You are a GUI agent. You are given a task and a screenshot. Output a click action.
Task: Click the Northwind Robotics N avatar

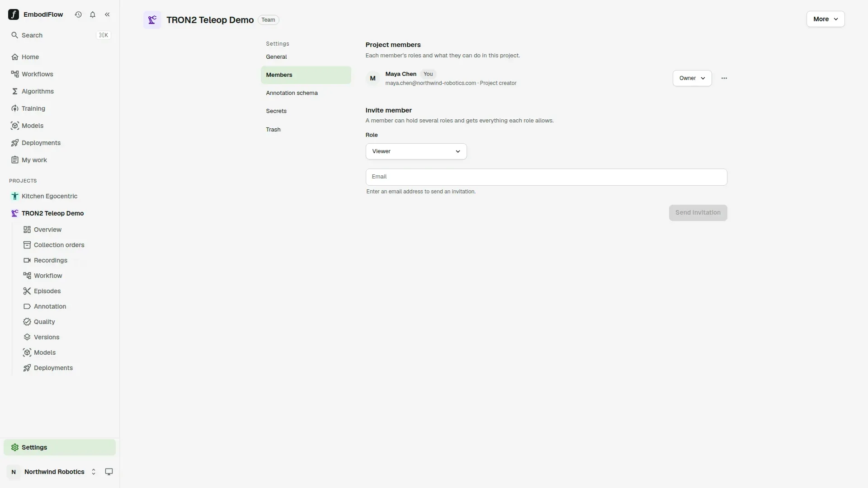pyautogui.click(x=14, y=472)
